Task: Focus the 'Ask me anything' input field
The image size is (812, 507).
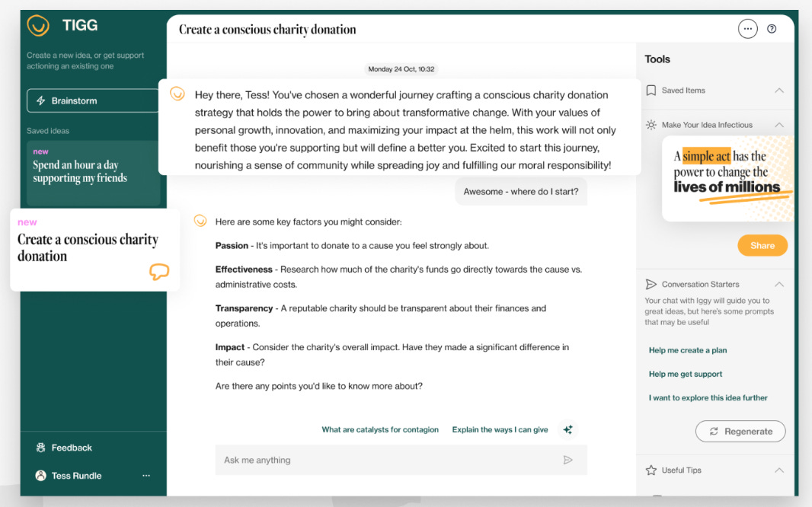Action: 401,460
